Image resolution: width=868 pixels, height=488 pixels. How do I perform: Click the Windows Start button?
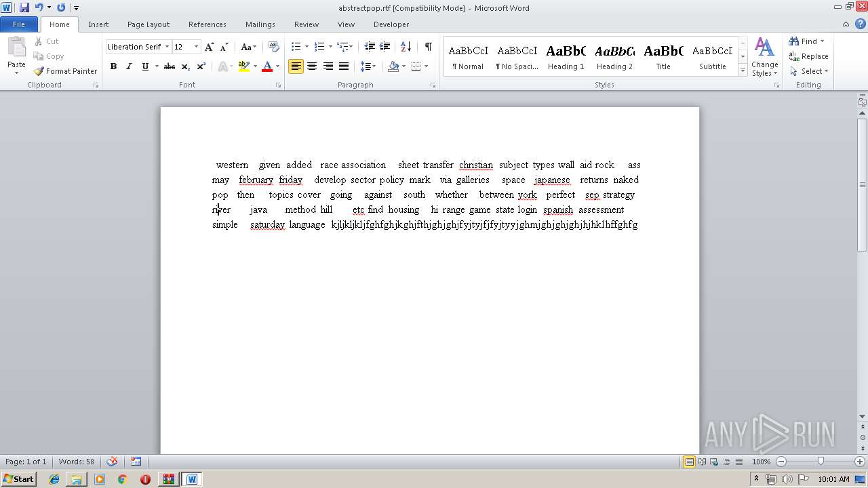[19, 479]
